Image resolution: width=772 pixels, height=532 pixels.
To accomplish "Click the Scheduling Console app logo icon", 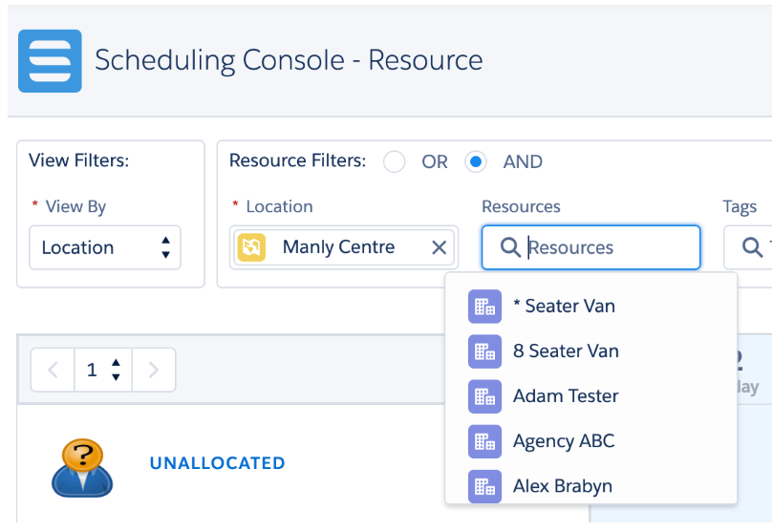I will [50, 60].
